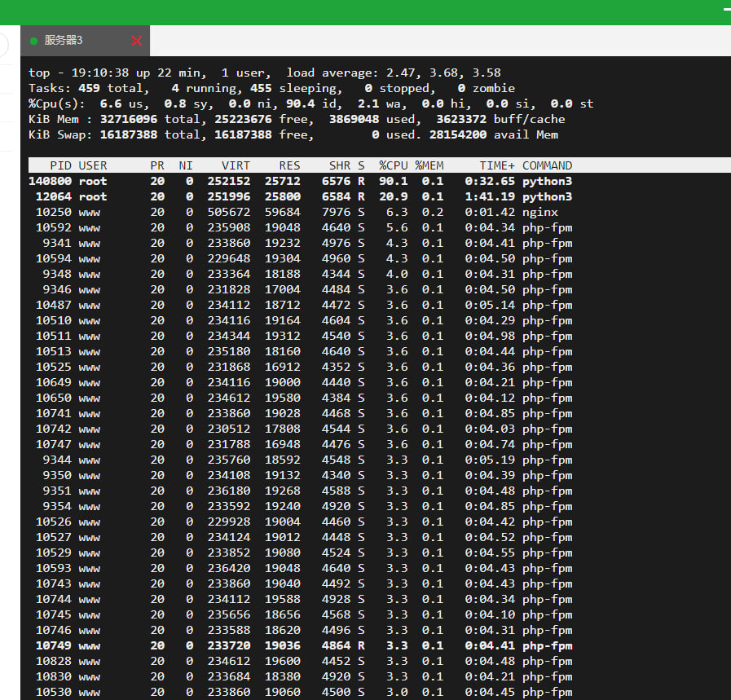
Task: Click the SHR column header
Action: [340, 165]
